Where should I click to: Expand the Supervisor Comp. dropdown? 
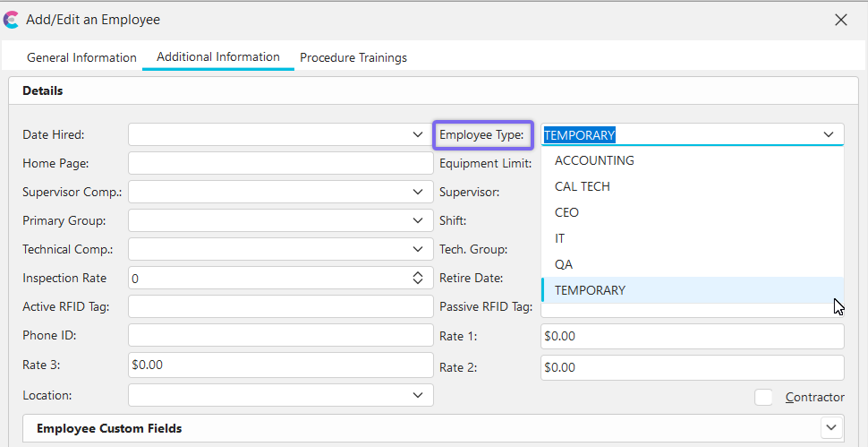(x=418, y=192)
